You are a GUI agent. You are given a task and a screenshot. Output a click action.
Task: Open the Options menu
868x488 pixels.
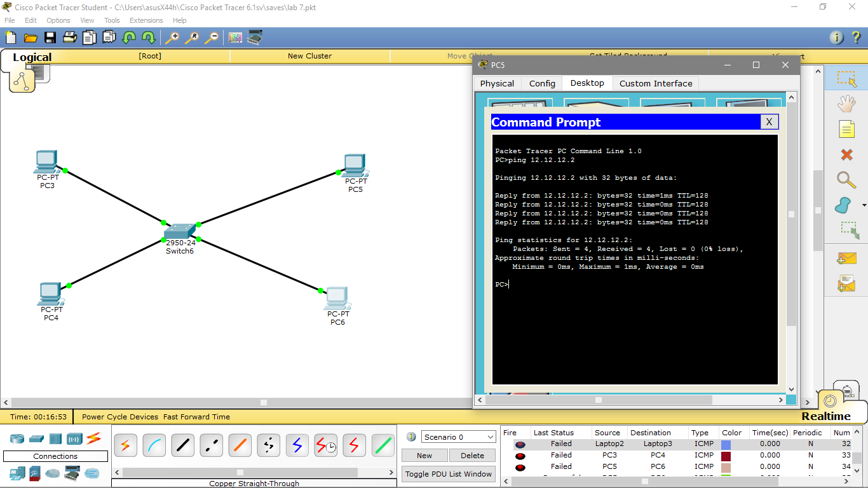tap(58, 20)
